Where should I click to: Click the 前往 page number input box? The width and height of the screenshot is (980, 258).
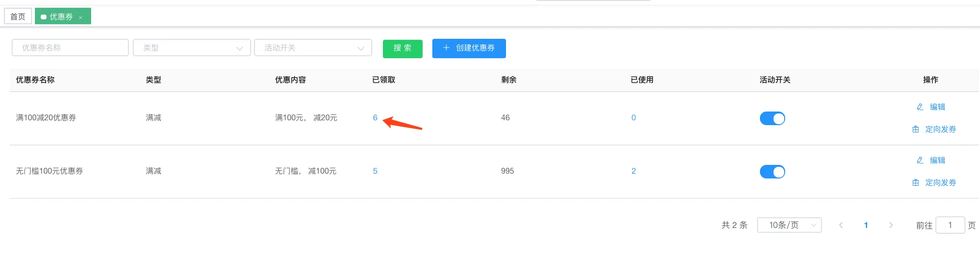[950, 225]
